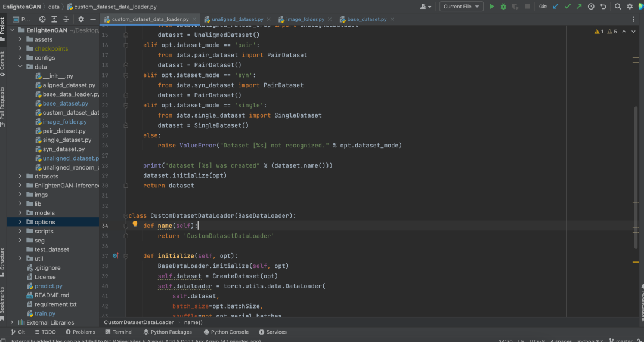Expand the External Libraries node

click(12, 323)
